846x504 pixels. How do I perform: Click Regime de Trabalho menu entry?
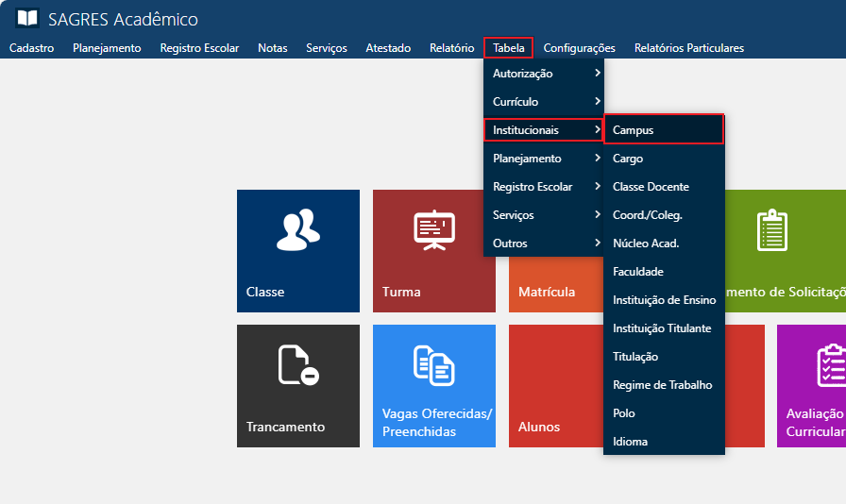coord(662,385)
